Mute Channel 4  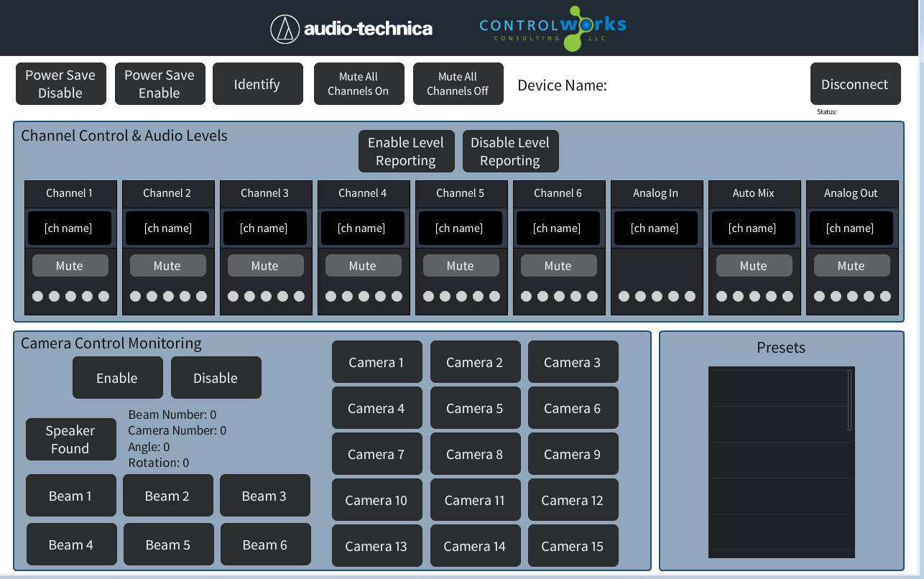363,266
